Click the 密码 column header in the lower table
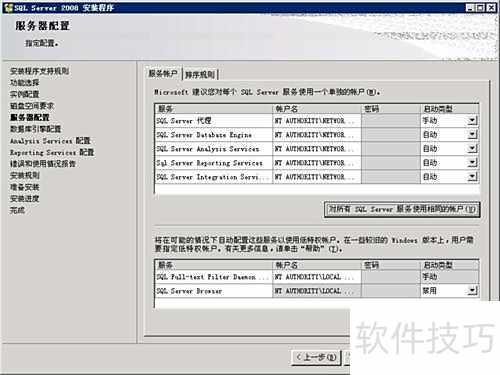This screenshot has width=500, height=375. tap(391, 265)
